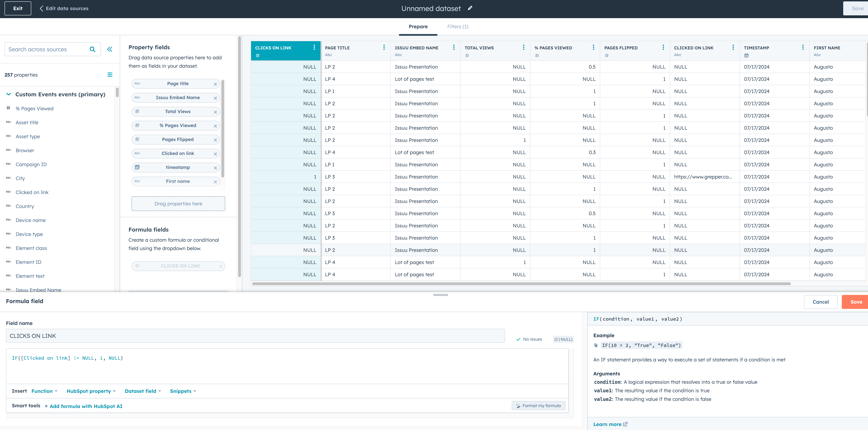Click Format my formula button
The width and height of the screenshot is (868, 430).
(x=538, y=406)
